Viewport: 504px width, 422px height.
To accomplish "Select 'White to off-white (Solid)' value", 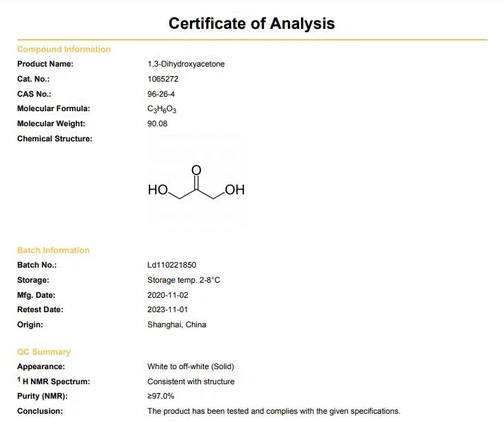I will coord(191,367).
